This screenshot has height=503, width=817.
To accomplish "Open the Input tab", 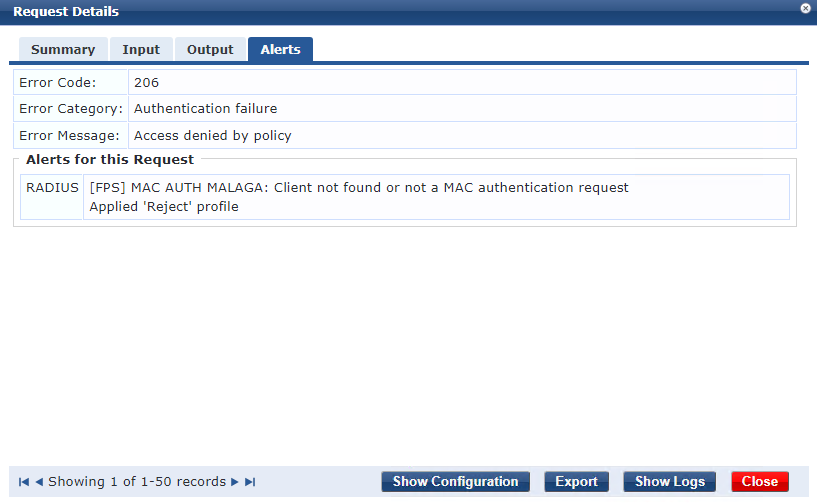I will tap(141, 49).
